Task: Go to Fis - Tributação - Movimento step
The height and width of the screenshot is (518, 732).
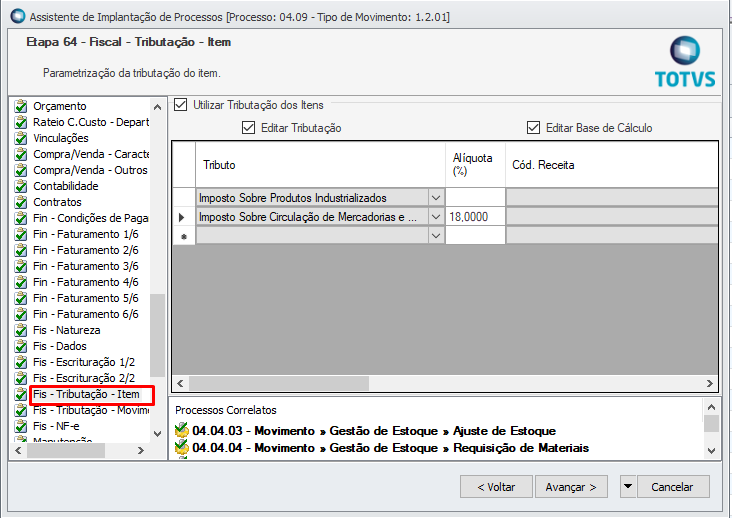Action: (x=91, y=410)
